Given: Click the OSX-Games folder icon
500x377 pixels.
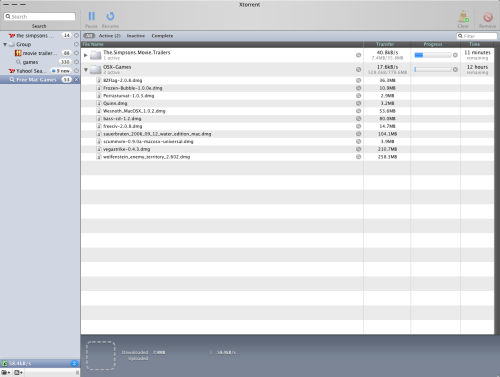Looking at the screenshot, I should 96,69.
